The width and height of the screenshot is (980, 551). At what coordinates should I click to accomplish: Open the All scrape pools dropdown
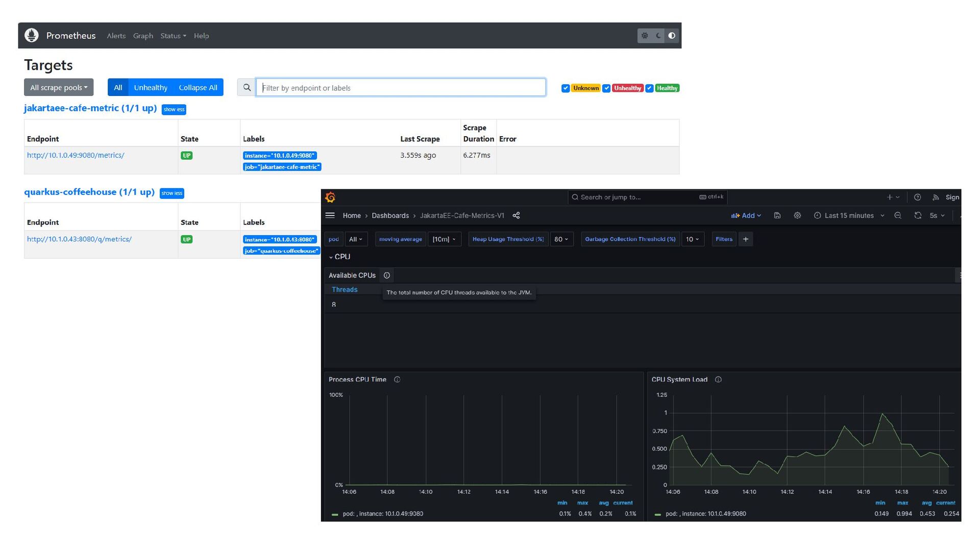pyautogui.click(x=59, y=87)
